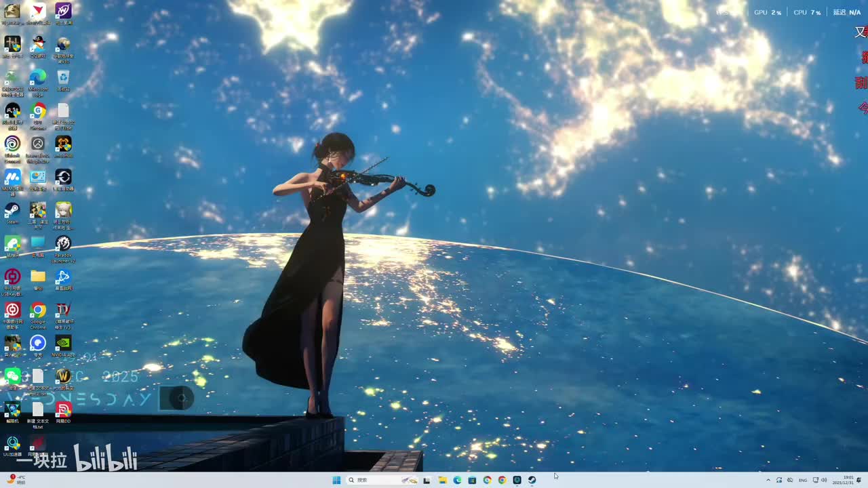This screenshot has width=868, height=488.
Task: Select the GPU usage readout in overlay
Action: tap(768, 12)
